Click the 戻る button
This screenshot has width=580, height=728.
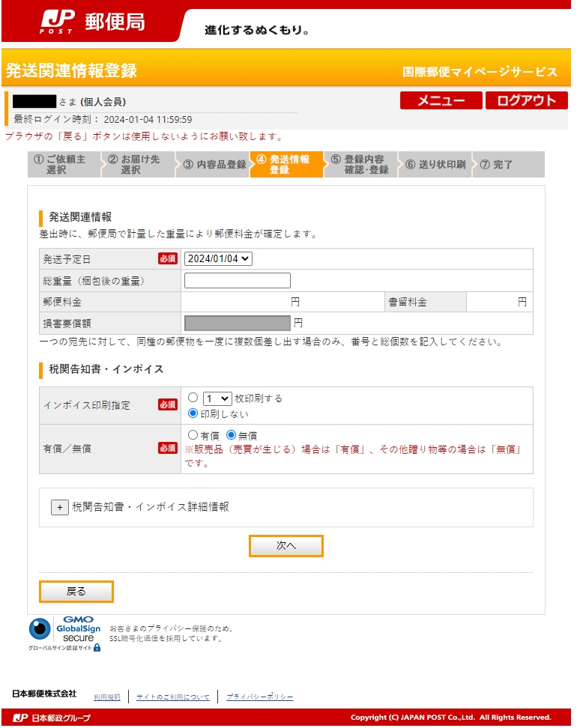pos(76,592)
